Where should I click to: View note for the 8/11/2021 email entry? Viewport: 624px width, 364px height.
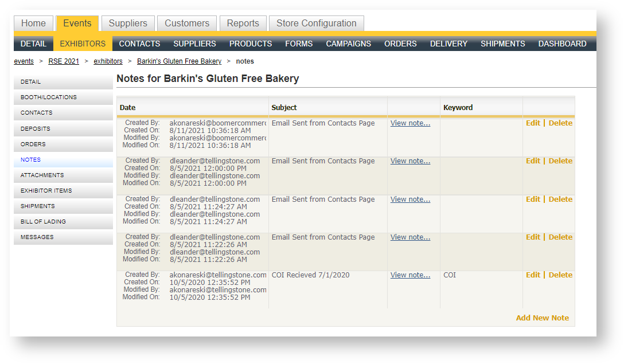pos(410,123)
